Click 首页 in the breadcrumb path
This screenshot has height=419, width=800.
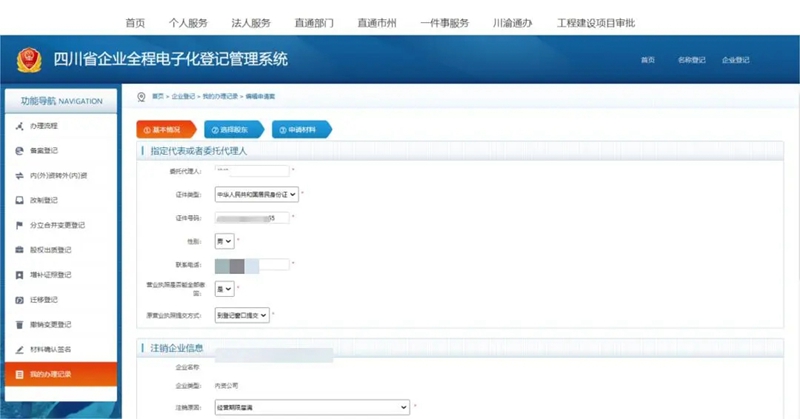click(x=158, y=96)
